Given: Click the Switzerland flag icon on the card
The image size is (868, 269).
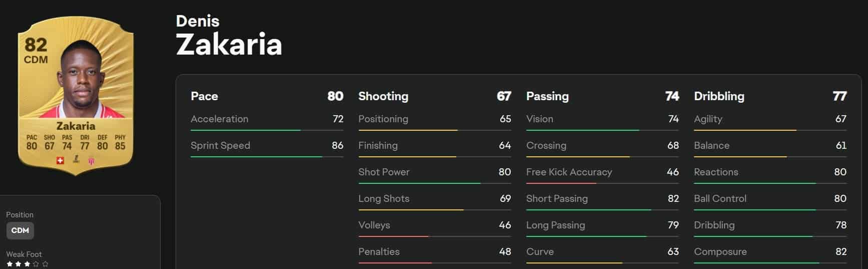Looking at the screenshot, I should [x=60, y=160].
